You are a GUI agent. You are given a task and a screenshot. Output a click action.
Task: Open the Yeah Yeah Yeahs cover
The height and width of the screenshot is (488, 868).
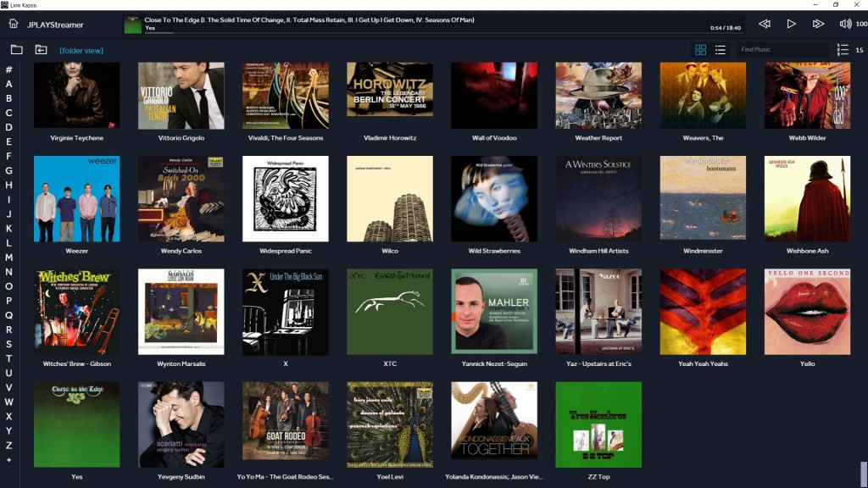click(x=703, y=312)
